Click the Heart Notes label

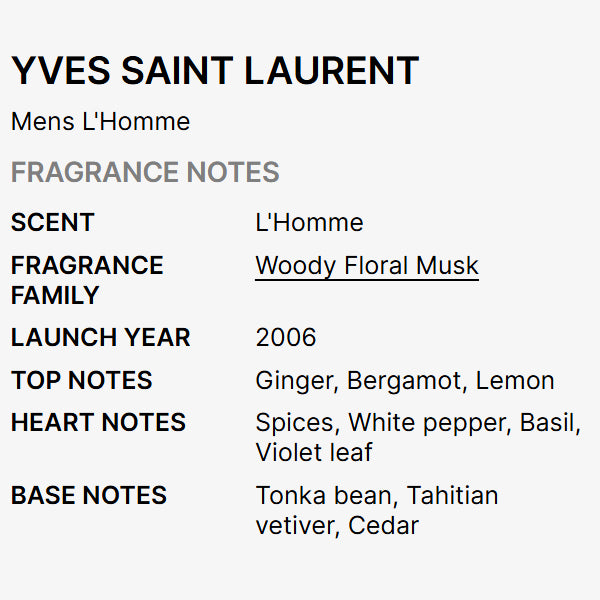98,423
